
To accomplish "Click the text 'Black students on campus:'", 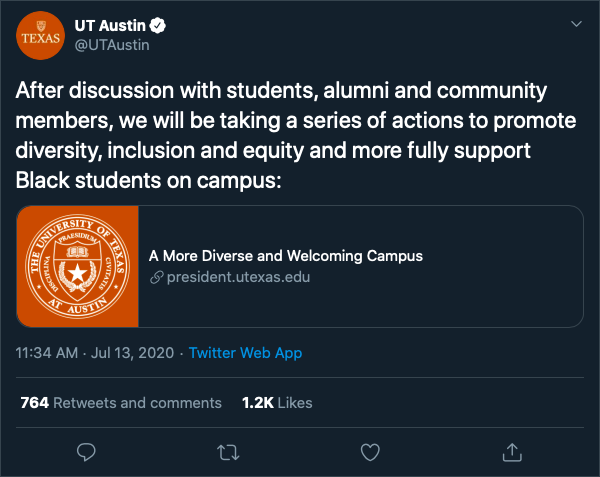I will pyautogui.click(x=148, y=181).
